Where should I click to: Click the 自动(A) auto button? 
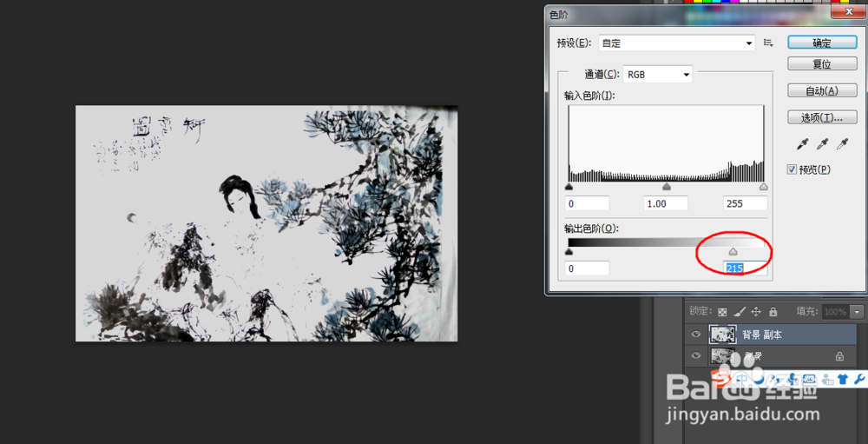click(822, 90)
